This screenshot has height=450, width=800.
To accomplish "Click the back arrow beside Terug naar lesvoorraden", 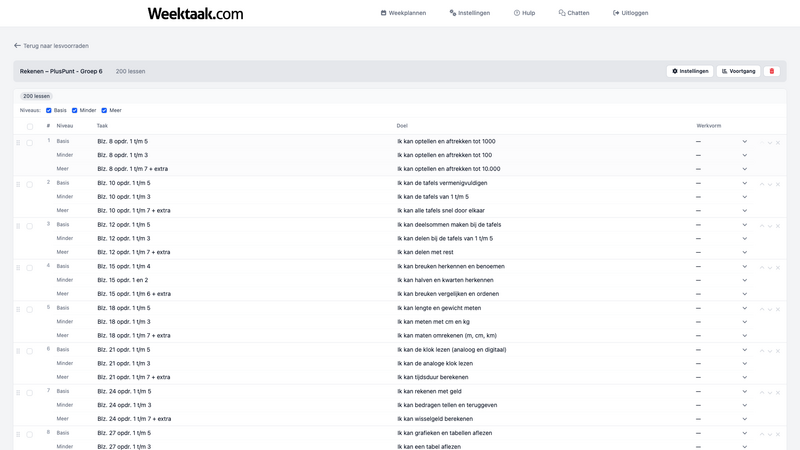I will (17, 46).
